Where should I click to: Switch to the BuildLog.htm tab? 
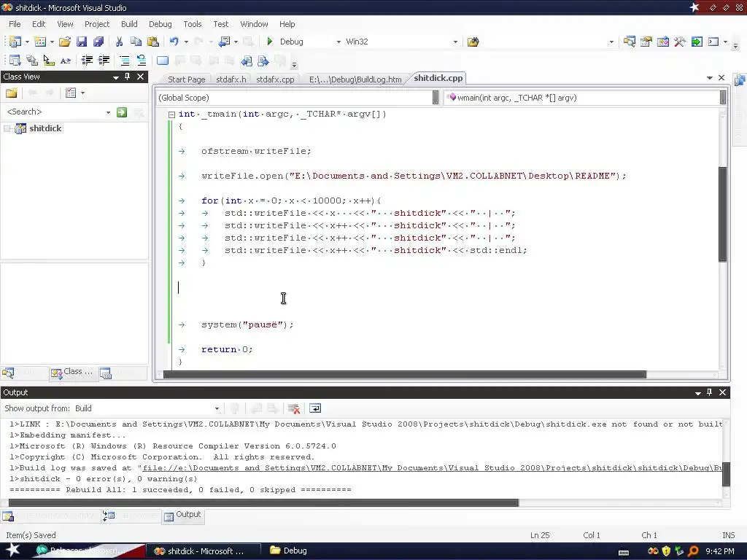pyautogui.click(x=355, y=79)
